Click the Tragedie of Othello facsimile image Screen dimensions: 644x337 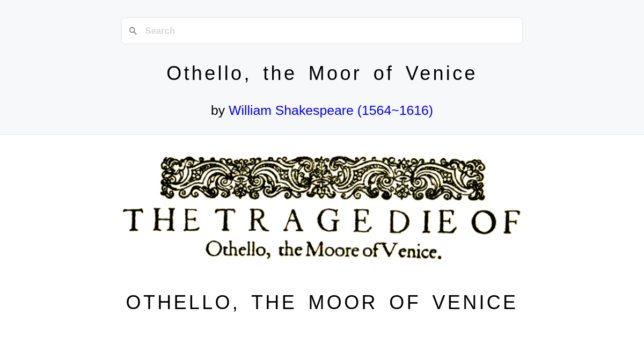point(322,207)
